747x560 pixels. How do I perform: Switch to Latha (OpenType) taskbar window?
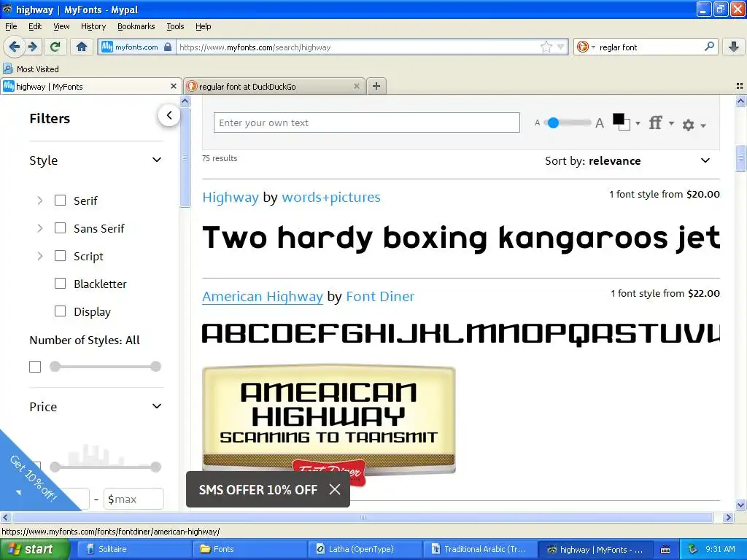[x=365, y=549]
